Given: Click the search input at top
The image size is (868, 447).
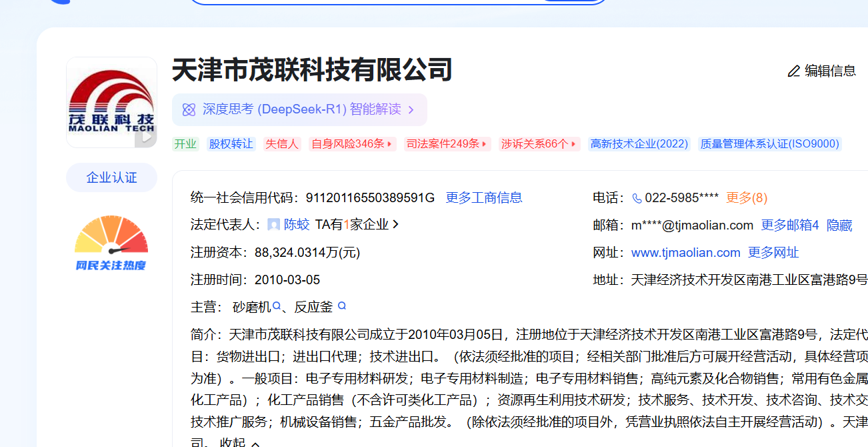Looking at the screenshot, I should [398, 2].
